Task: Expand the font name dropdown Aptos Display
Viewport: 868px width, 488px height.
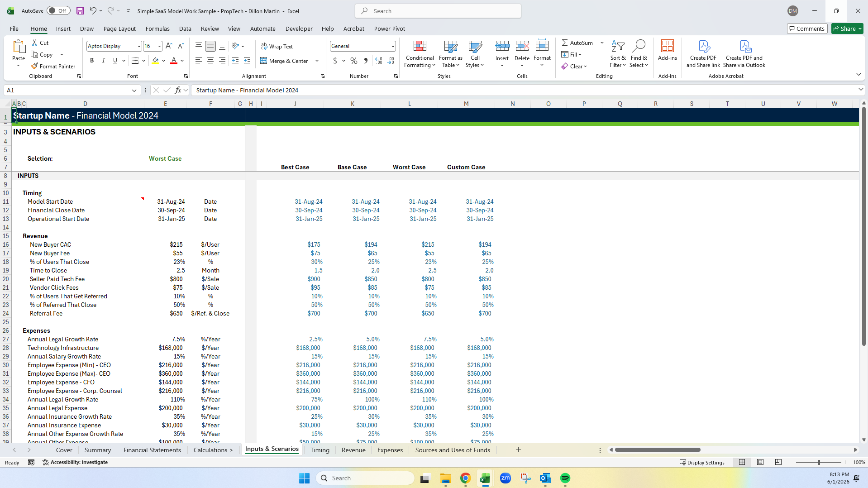Action: [x=138, y=46]
